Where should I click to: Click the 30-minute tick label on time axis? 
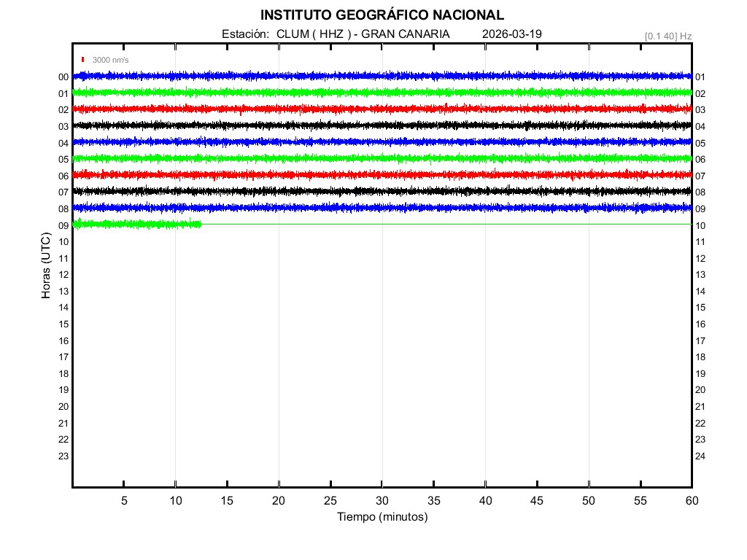point(382,500)
